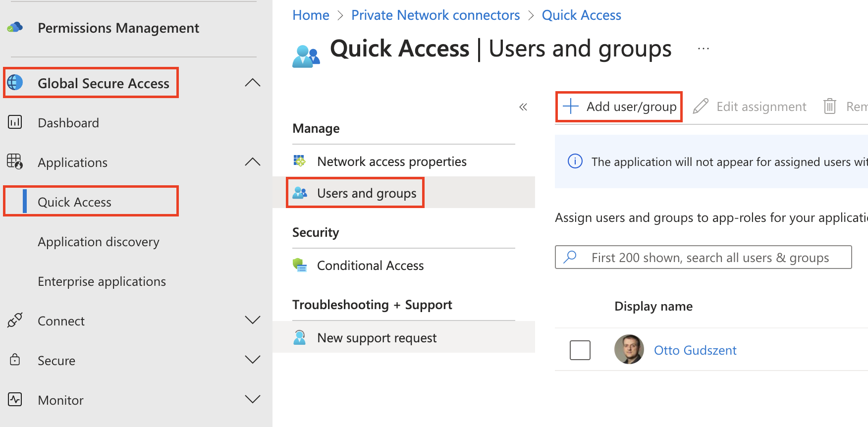Click the Connect plug icon
The height and width of the screenshot is (427, 868).
tap(15, 320)
